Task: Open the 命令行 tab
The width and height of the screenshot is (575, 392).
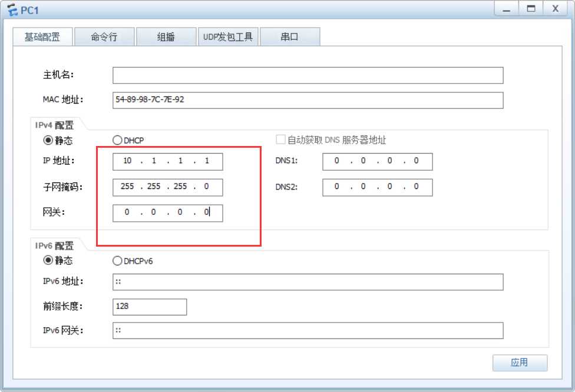Action: pos(104,37)
